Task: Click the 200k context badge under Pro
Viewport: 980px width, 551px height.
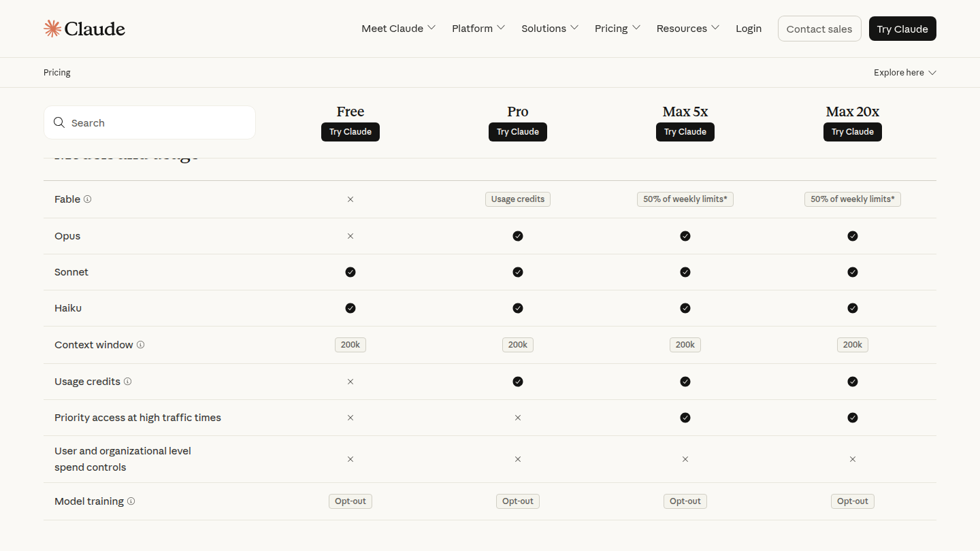Action: point(518,345)
